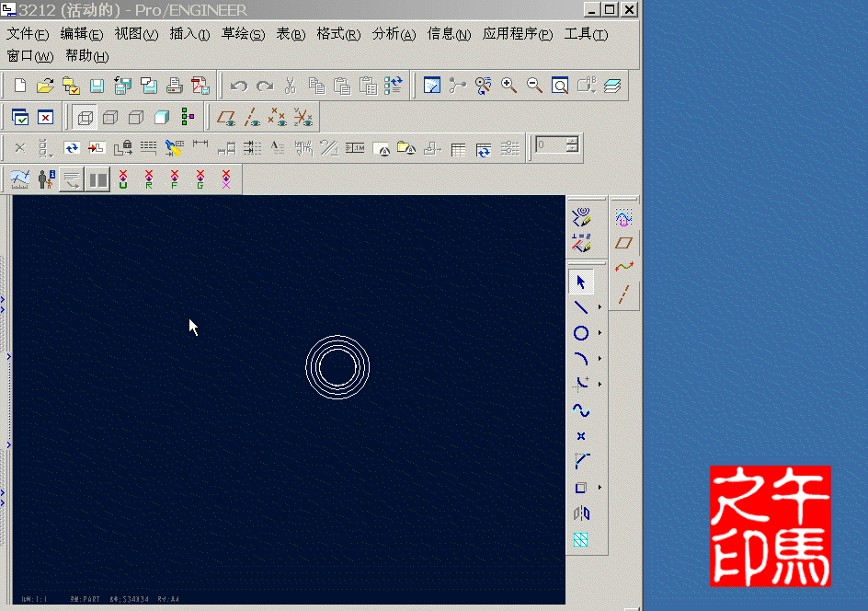This screenshot has height=611, width=868.
Task: Select the Offset edge rectangle tool
Action: [x=581, y=488]
